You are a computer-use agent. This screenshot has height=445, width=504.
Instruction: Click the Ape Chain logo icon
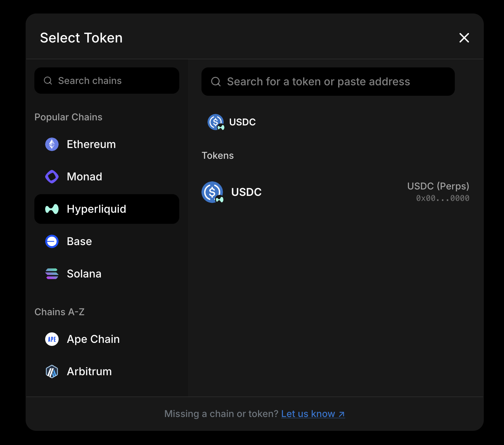coord(52,339)
